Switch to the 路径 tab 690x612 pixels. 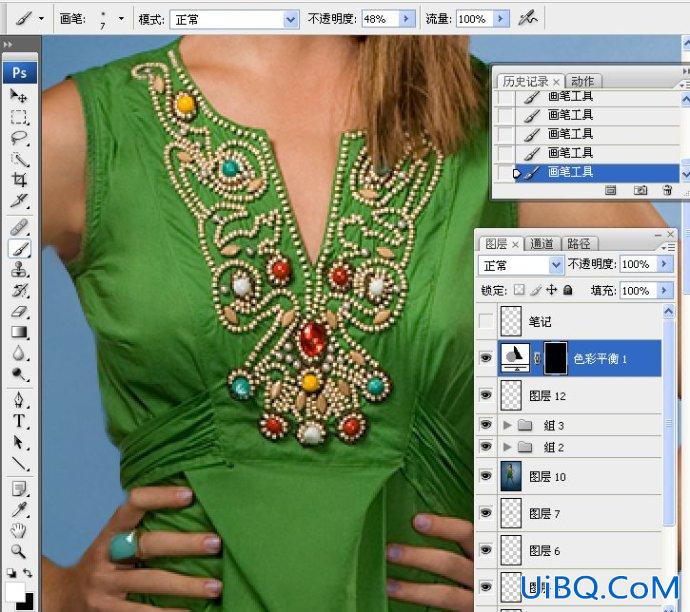point(579,243)
